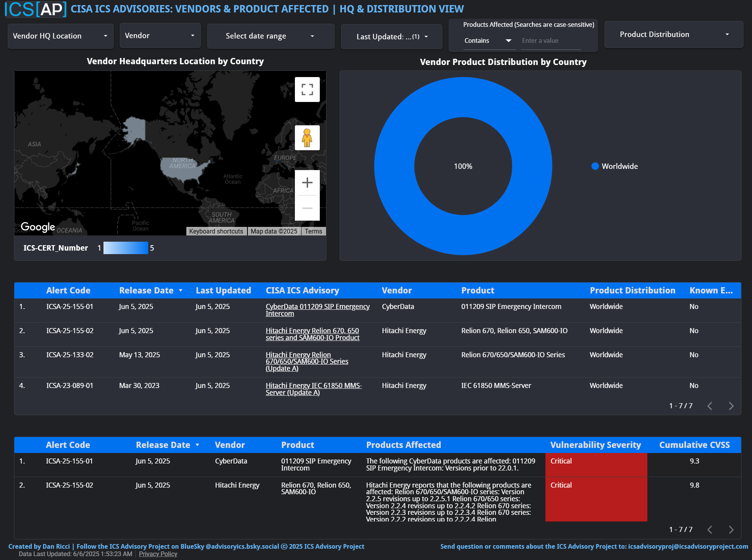Click the Map data ©2025 label
This screenshot has width=752, height=560.
pyautogui.click(x=274, y=231)
